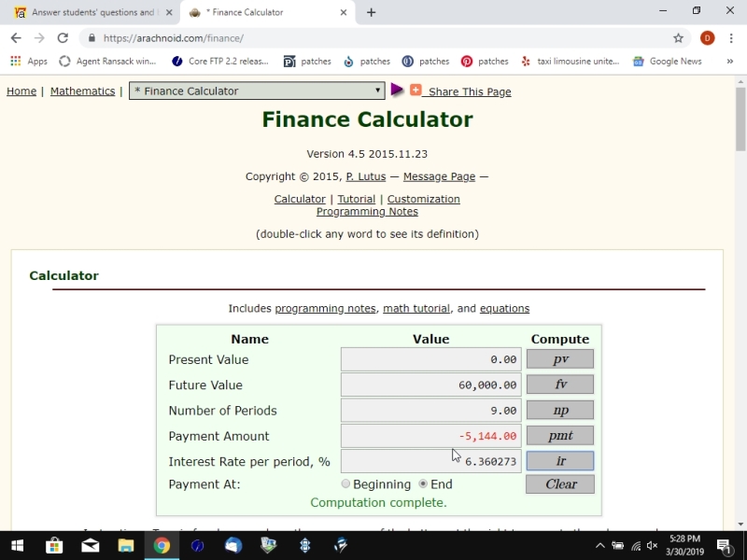Click the address bar URL

(x=174, y=38)
